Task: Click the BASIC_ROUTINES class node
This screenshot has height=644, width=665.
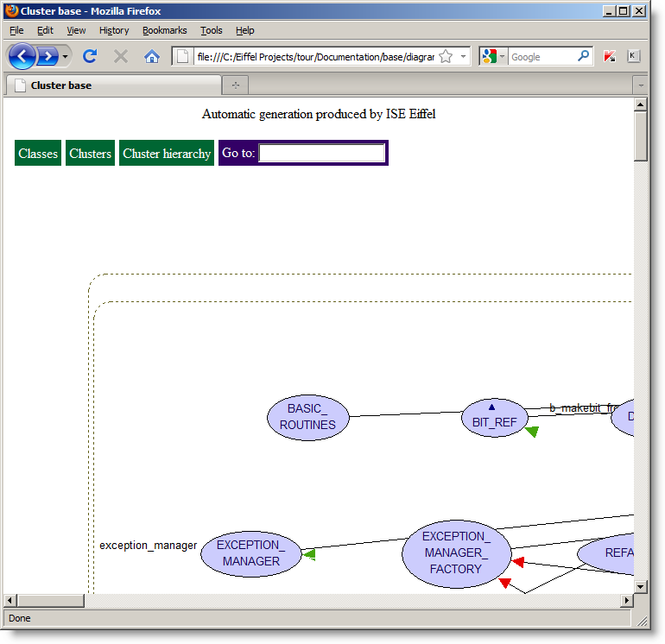Action: coord(307,417)
